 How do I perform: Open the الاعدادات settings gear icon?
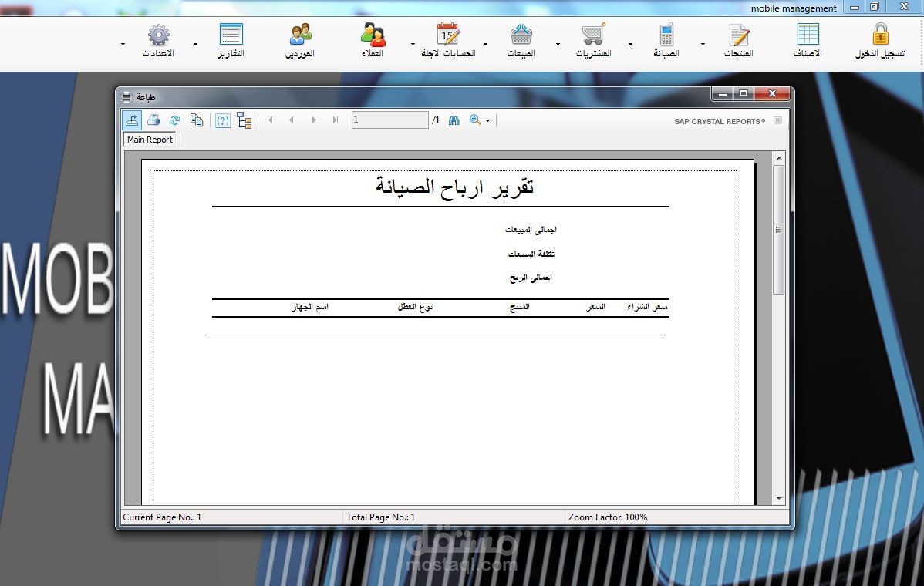(159, 35)
